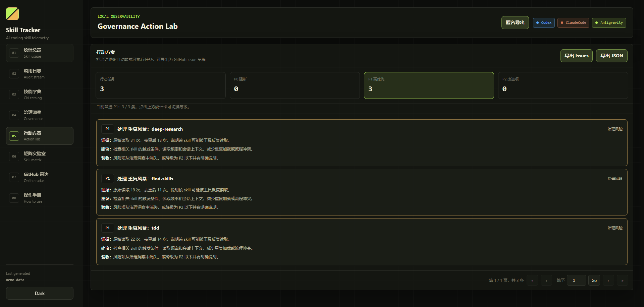Click 导出 JSON button

tap(612, 56)
